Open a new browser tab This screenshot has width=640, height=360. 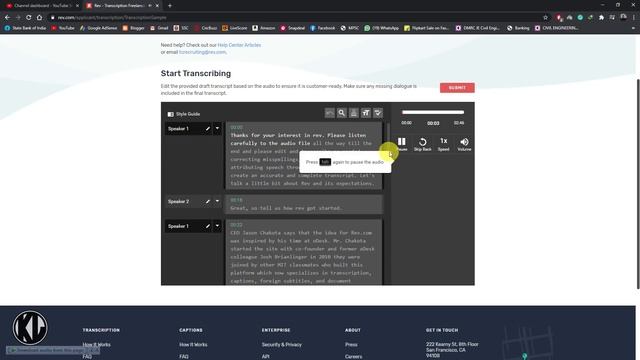tap(170, 6)
